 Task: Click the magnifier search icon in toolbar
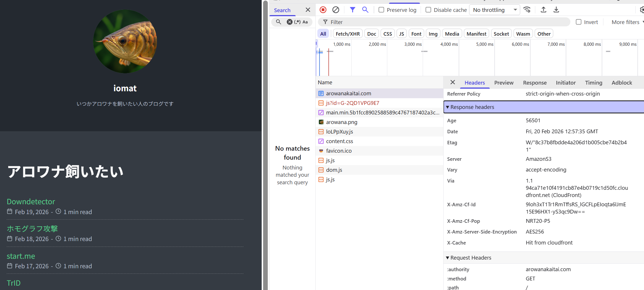click(365, 10)
